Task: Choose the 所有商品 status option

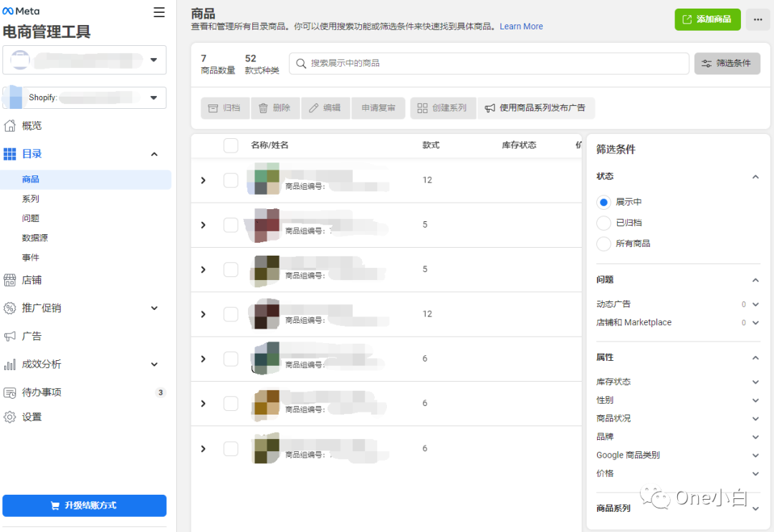Action: [603, 243]
